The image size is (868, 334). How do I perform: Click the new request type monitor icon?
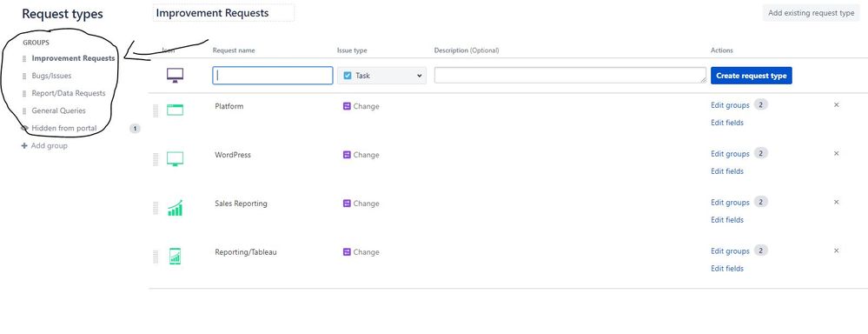175,76
